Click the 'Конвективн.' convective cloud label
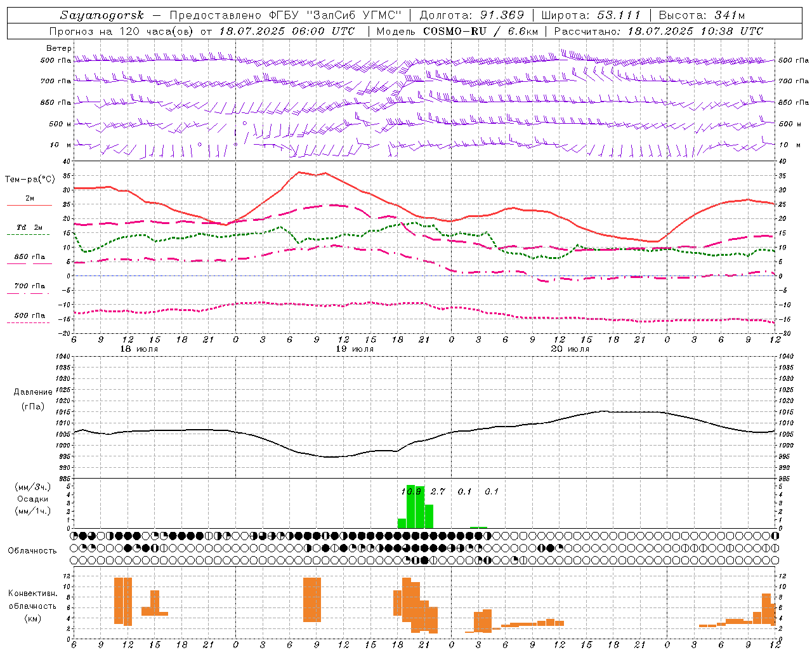 click(33, 594)
